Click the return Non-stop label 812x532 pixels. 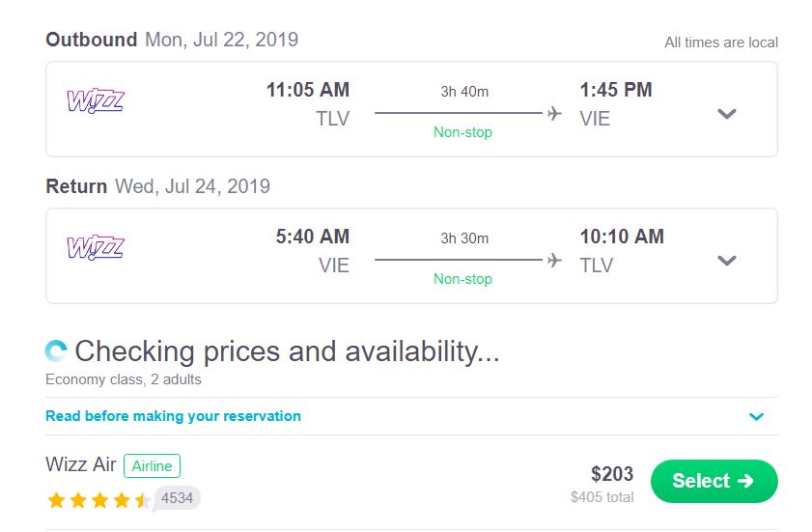click(x=462, y=279)
